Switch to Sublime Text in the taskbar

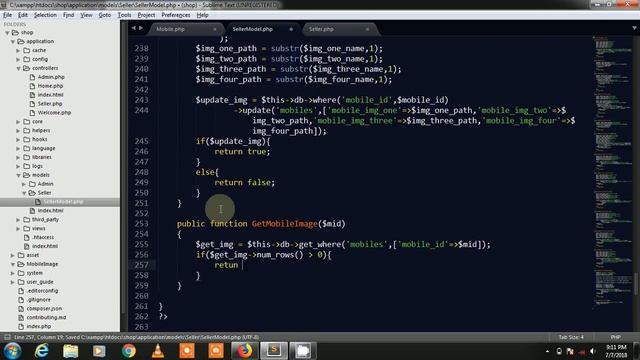pyautogui.click(x=274, y=351)
